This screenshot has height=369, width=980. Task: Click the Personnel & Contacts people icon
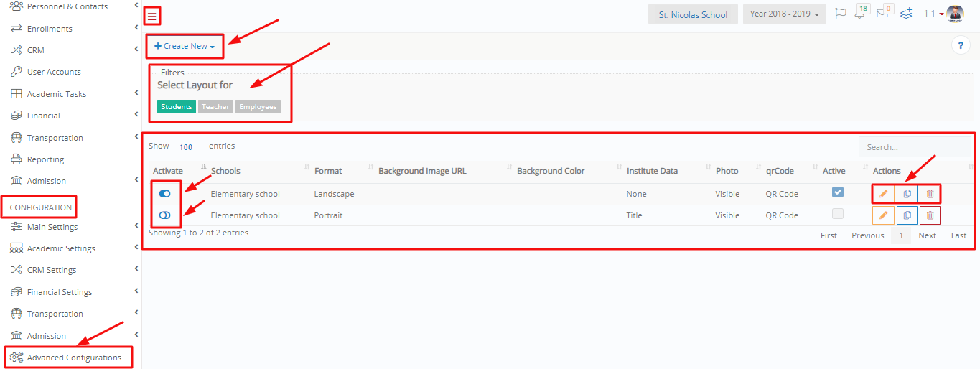tap(16, 6)
